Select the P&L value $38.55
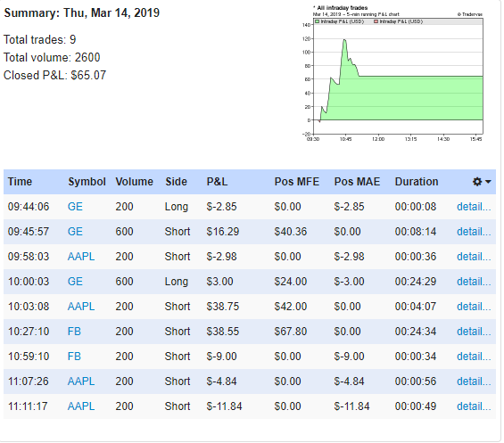504x443 pixels. 223,332
